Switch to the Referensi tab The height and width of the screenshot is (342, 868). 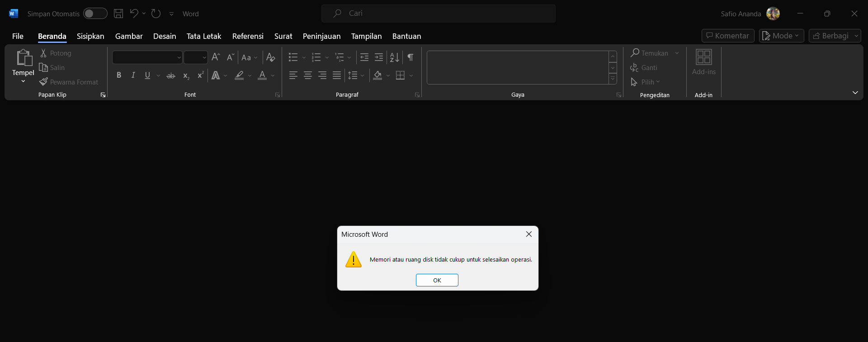(248, 36)
